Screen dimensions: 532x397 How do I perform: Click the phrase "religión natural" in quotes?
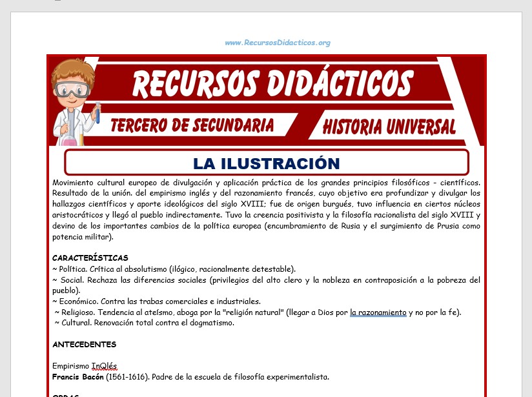click(x=253, y=312)
